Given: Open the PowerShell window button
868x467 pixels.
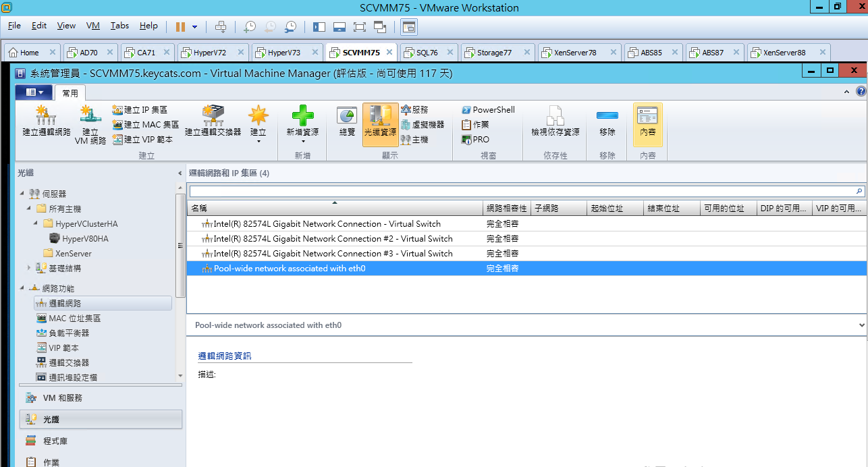Looking at the screenshot, I should 488,109.
